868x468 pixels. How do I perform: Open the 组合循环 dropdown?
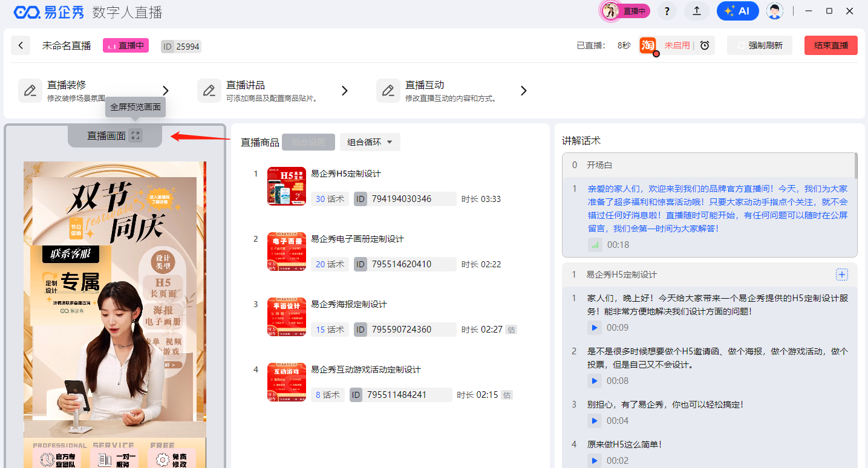[x=370, y=142]
